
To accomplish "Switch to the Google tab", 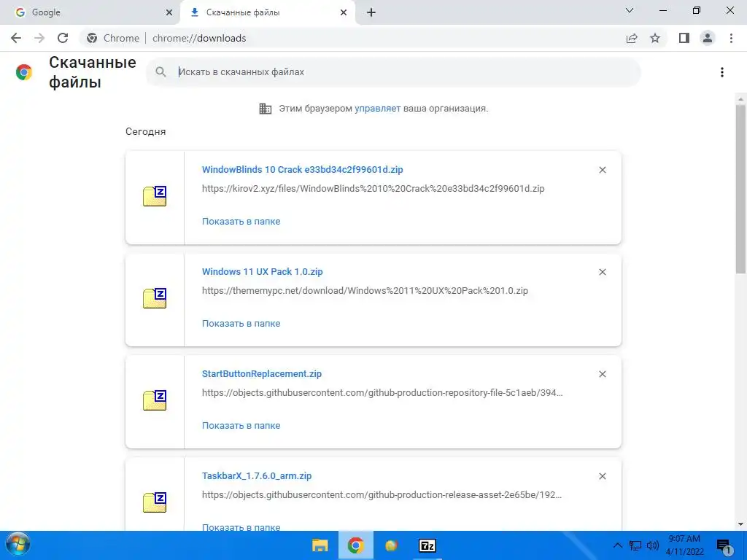I will [x=90, y=12].
